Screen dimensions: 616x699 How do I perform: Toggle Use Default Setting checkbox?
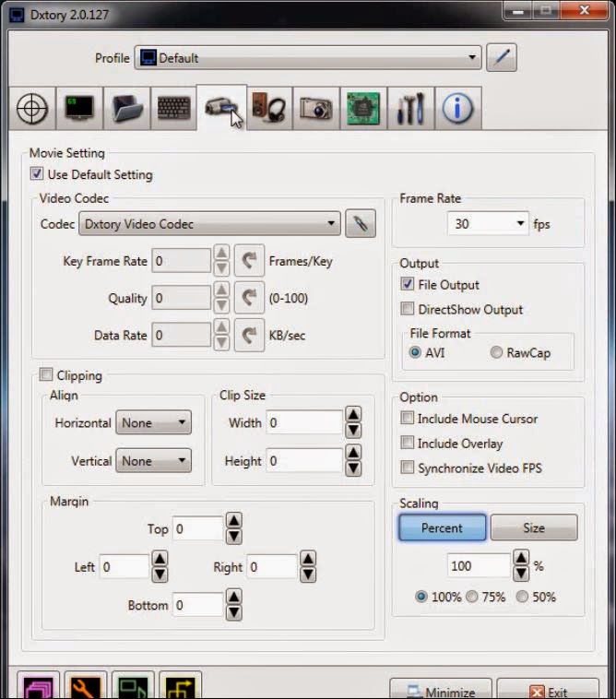[37, 173]
